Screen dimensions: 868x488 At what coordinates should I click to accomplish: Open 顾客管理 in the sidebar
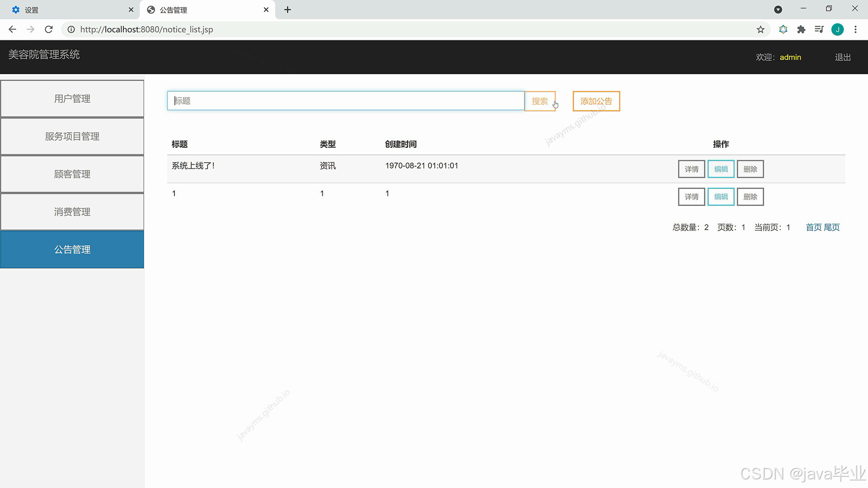(x=72, y=174)
